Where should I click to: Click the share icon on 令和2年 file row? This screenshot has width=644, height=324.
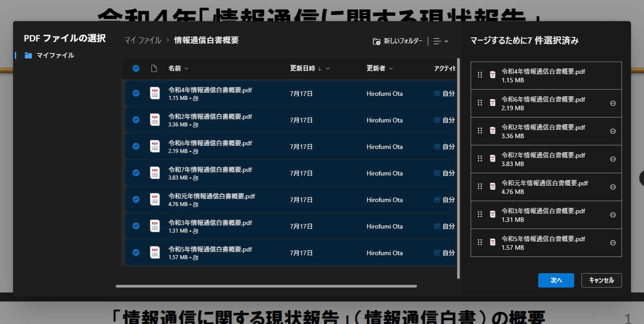point(436,120)
